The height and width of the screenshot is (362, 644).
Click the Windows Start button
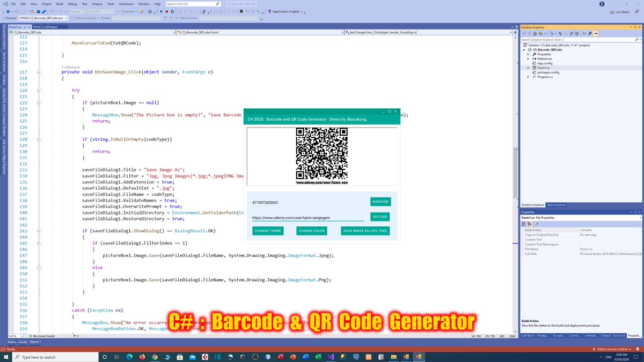[x=5, y=357]
